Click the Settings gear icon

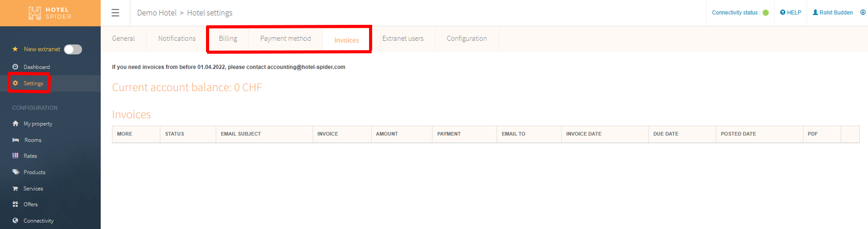(16, 83)
